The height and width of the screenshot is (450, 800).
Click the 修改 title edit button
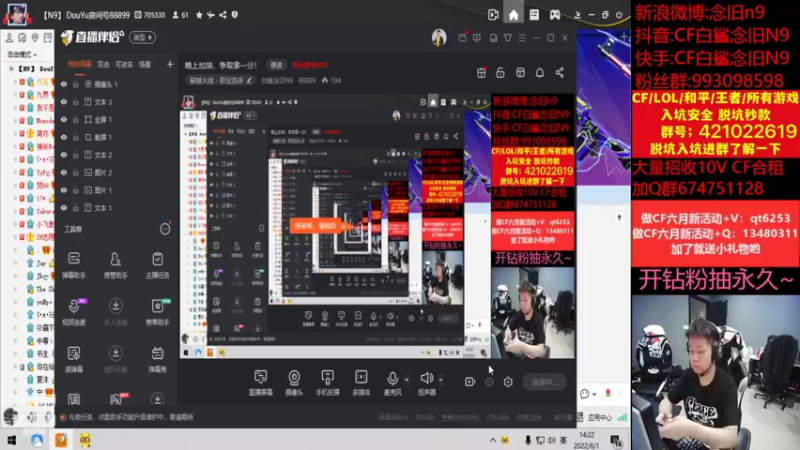277,65
